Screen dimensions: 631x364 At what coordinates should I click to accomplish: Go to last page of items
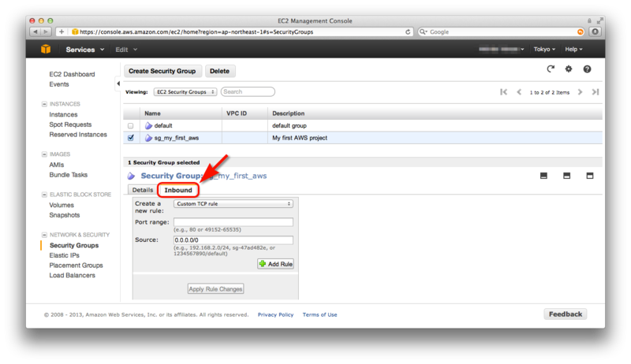click(x=596, y=92)
